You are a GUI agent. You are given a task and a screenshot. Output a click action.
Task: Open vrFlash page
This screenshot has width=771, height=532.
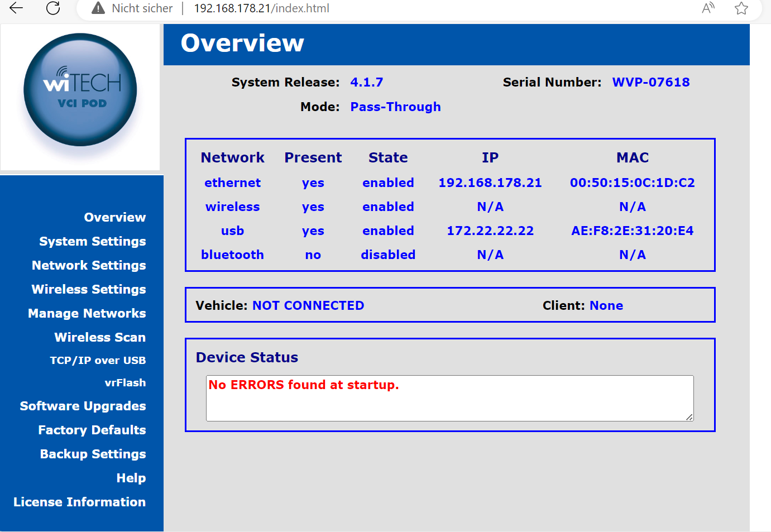coord(125,383)
